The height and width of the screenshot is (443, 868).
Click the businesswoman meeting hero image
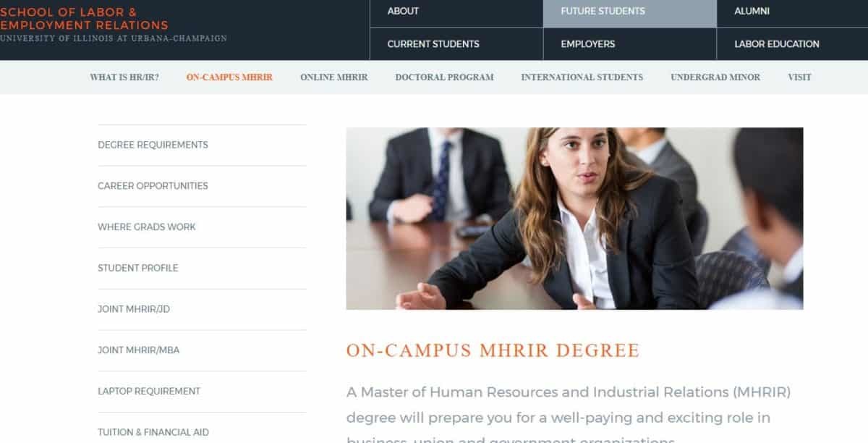pyautogui.click(x=574, y=219)
